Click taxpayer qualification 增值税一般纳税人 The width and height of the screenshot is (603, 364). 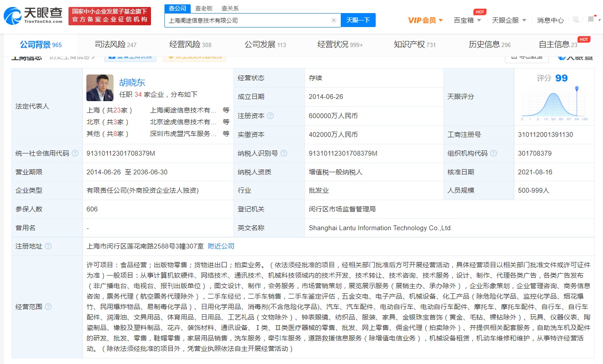tap(336, 172)
